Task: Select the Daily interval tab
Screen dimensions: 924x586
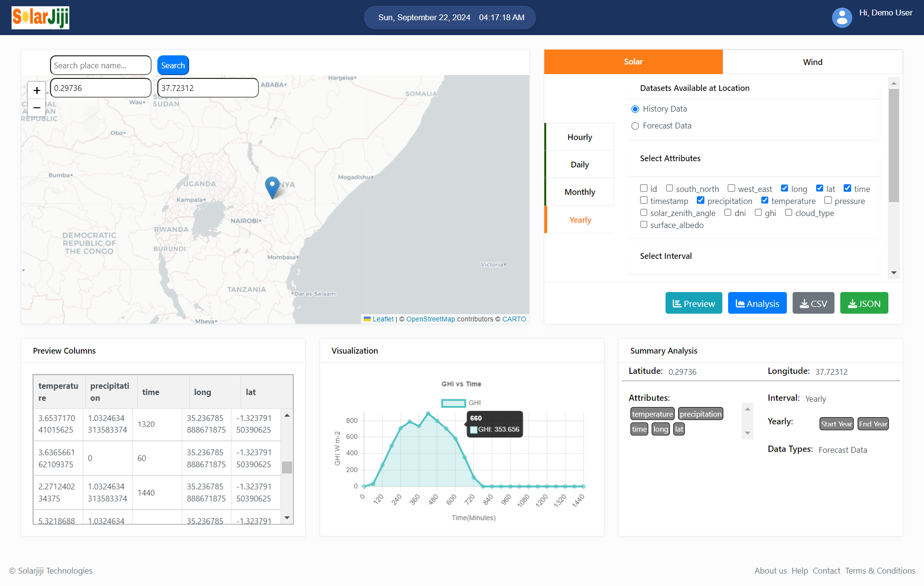Action: click(579, 165)
